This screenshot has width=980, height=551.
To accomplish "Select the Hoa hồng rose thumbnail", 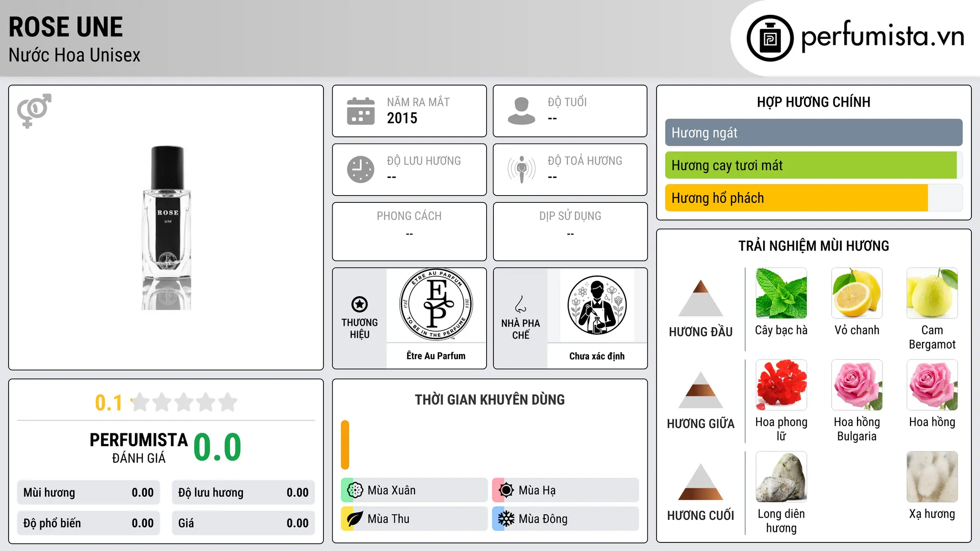I will coord(932,385).
